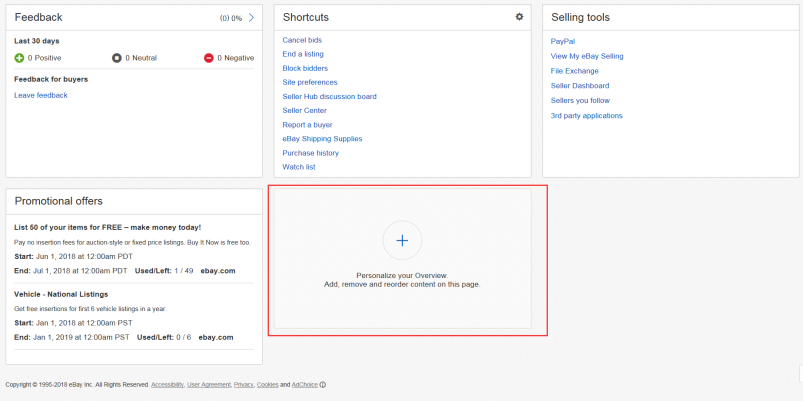View Purchase history from Shortcuts

click(x=310, y=153)
